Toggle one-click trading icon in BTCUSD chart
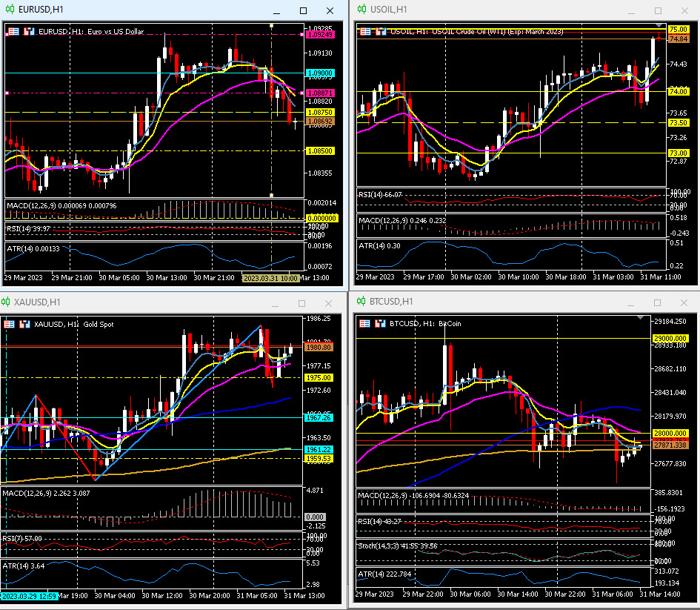This screenshot has height=610, width=700. 380,323
